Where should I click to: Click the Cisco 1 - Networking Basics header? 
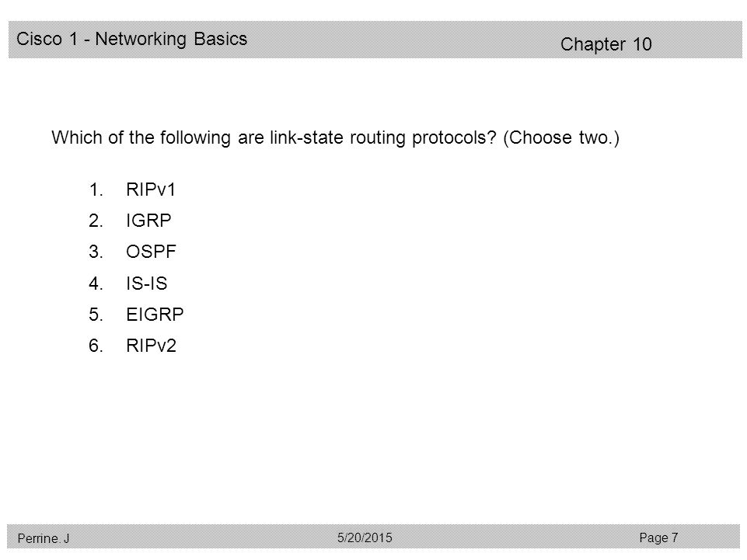point(132,39)
